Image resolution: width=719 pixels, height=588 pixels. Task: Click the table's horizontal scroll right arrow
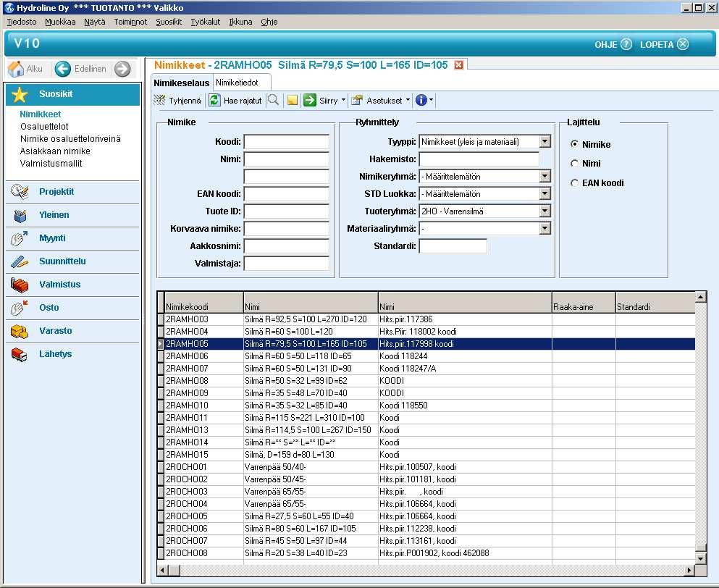(x=689, y=570)
